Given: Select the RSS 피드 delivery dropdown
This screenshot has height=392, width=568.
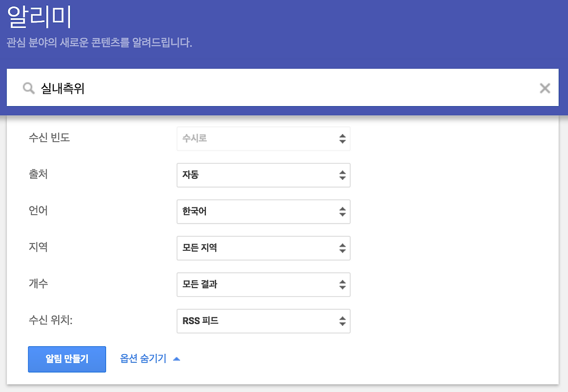Looking at the screenshot, I should (x=263, y=321).
